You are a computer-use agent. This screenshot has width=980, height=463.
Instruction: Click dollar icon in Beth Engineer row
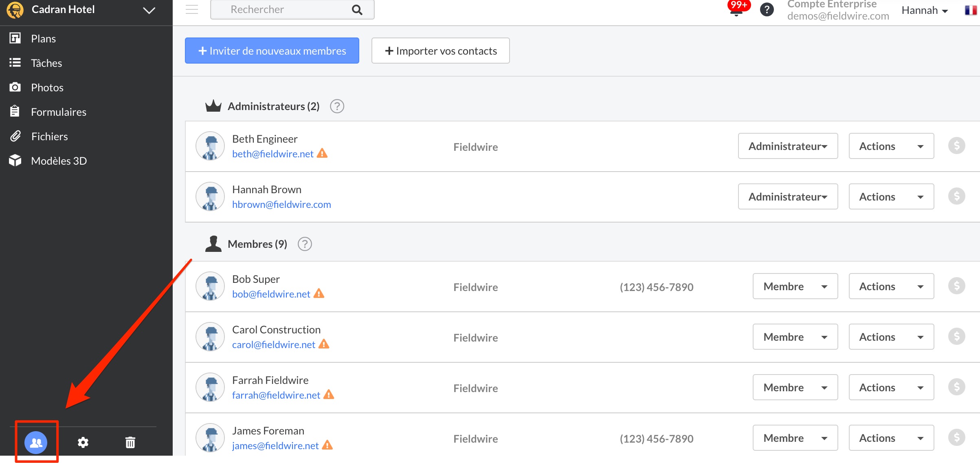click(x=957, y=146)
